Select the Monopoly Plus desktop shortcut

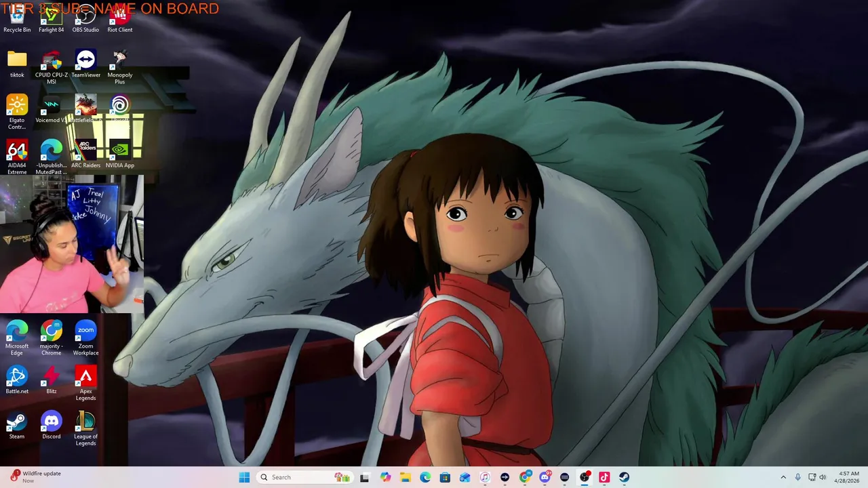tap(120, 67)
